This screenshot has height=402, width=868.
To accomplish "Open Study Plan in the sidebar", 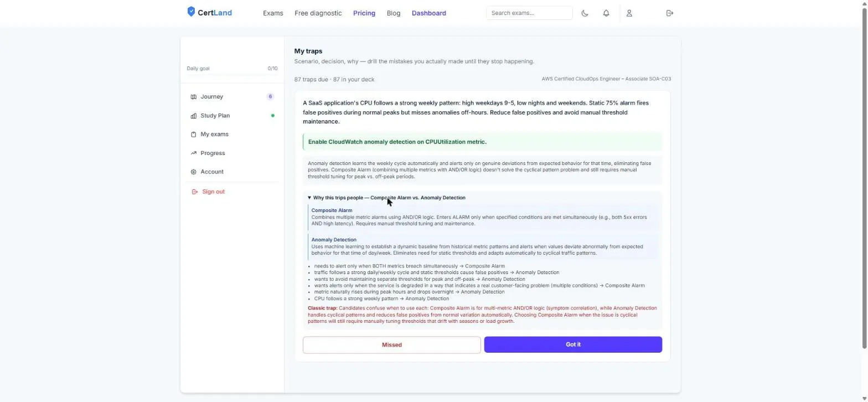I will 232,116.
